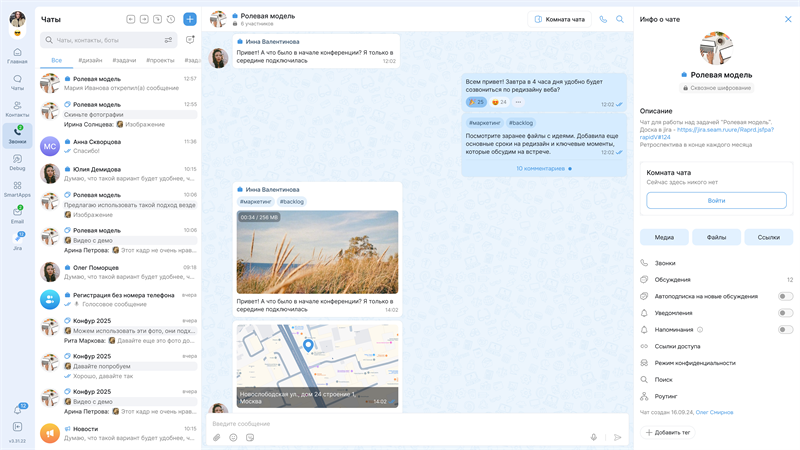This screenshot has width=800, height=450.
Task: Start a call with the phone icon in the chat header
Action: (603, 19)
